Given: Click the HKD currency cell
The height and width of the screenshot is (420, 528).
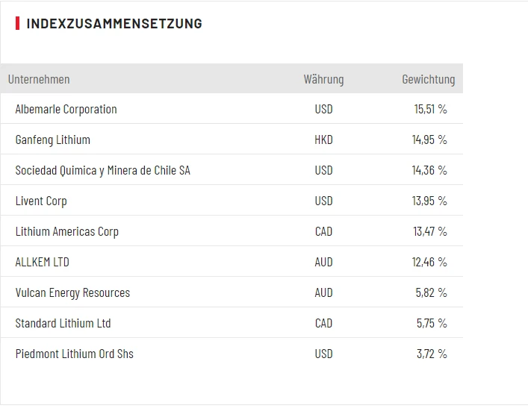Looking at the screenshot, I should click(x=323, y=140).
